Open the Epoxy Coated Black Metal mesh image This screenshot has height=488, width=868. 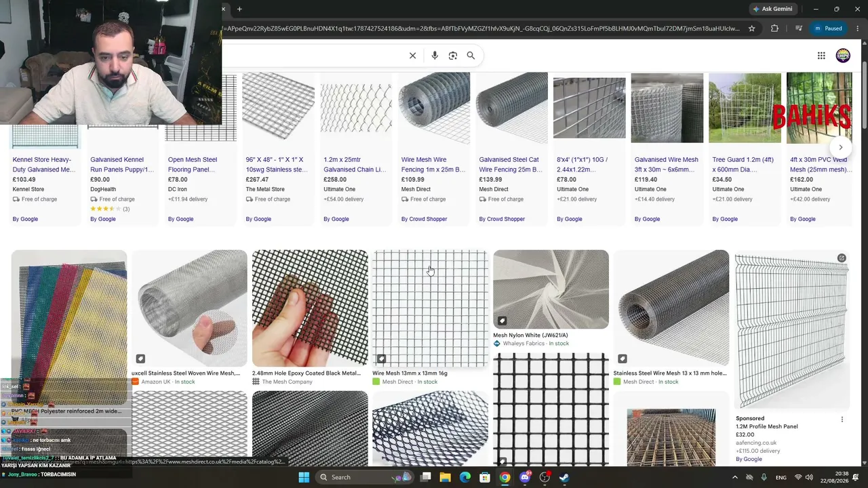(310, 308)
